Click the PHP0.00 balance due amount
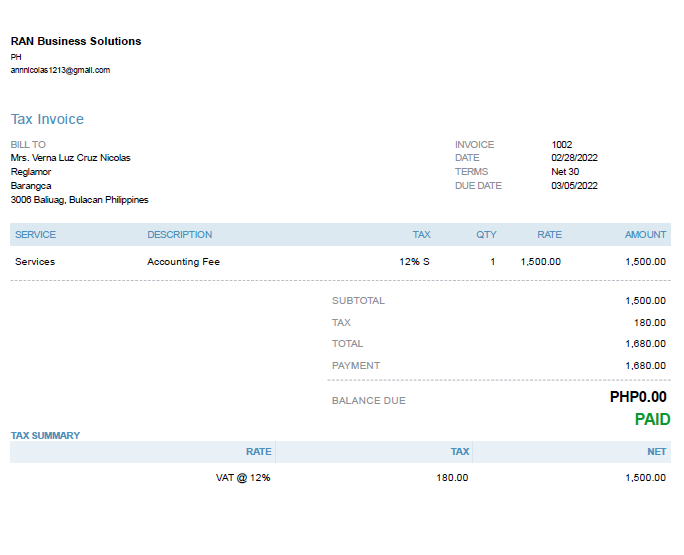 pos(638,397)
